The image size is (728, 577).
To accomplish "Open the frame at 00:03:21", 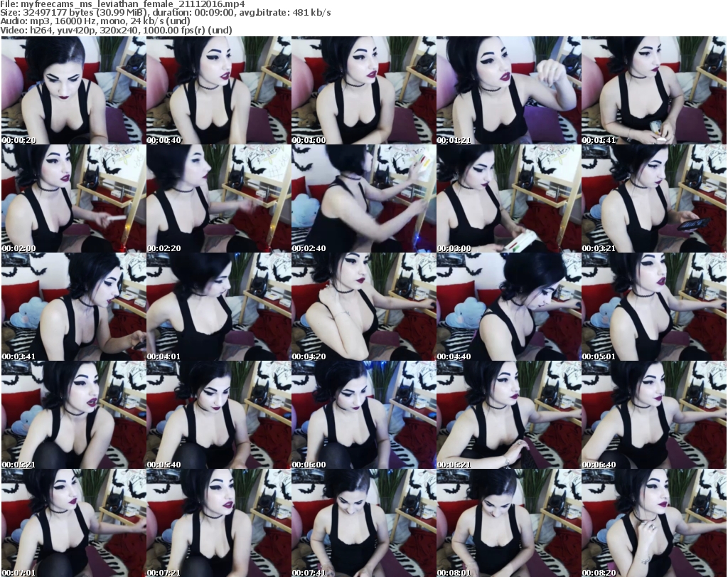I will click(x=654, y=198).
